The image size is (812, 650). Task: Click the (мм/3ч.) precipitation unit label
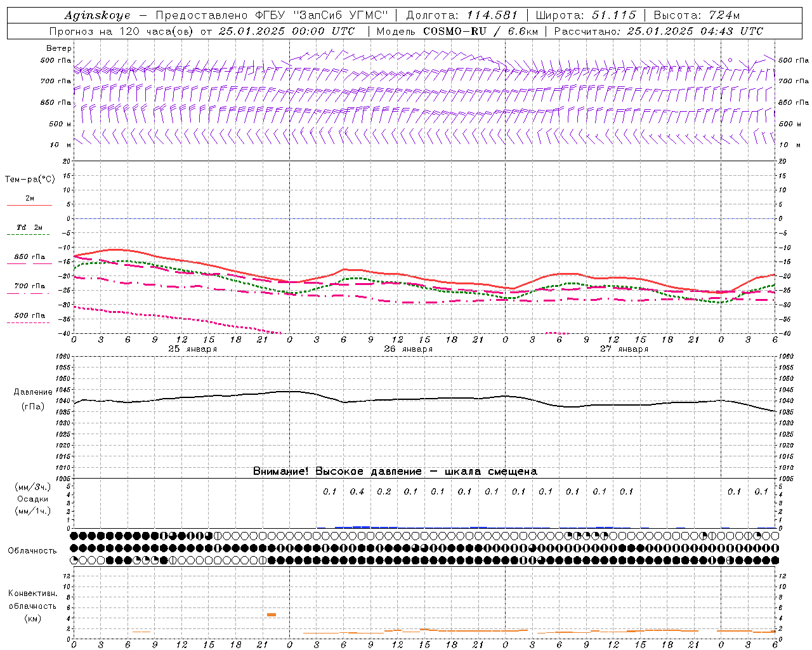pos(33,487)
